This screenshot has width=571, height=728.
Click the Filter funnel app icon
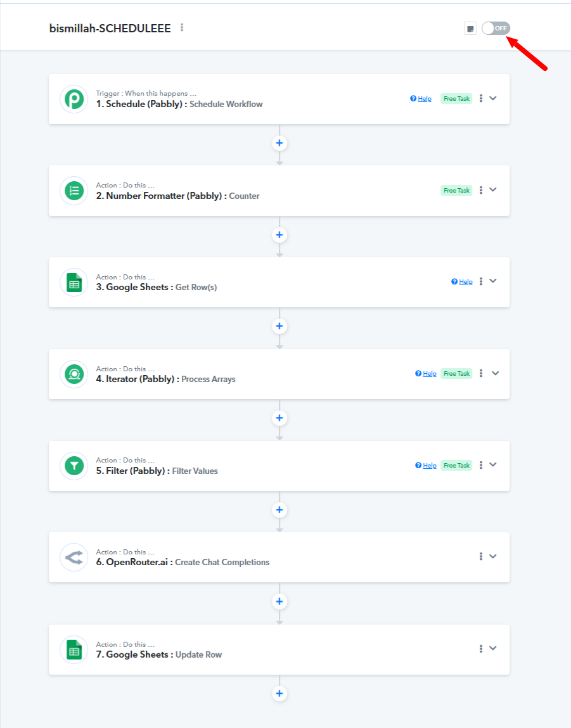(74, 466)
